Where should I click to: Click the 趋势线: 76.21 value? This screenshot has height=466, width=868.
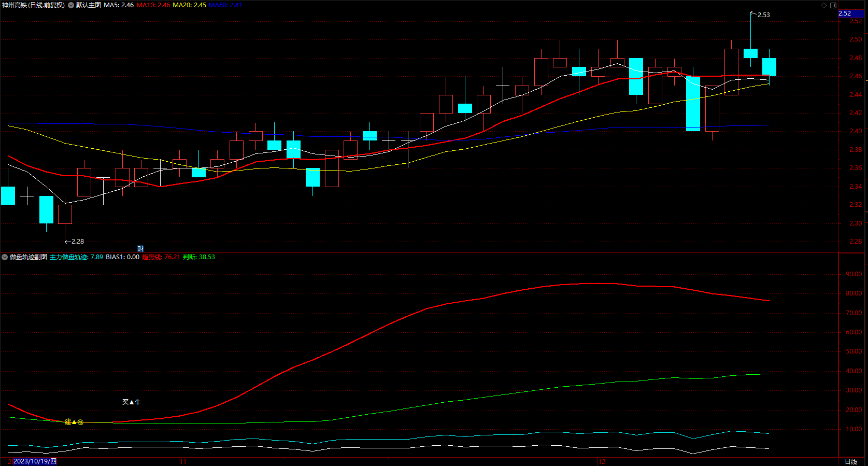[161, 257]
